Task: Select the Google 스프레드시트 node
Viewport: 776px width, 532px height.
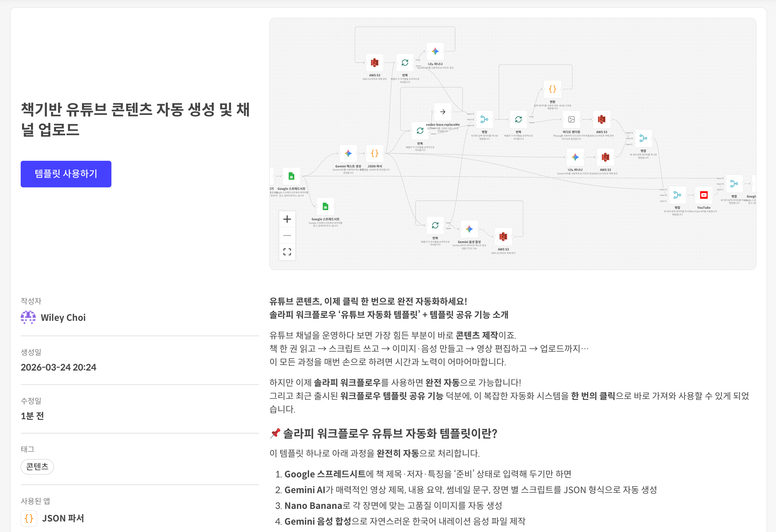Action: click(x=291, y=176)
